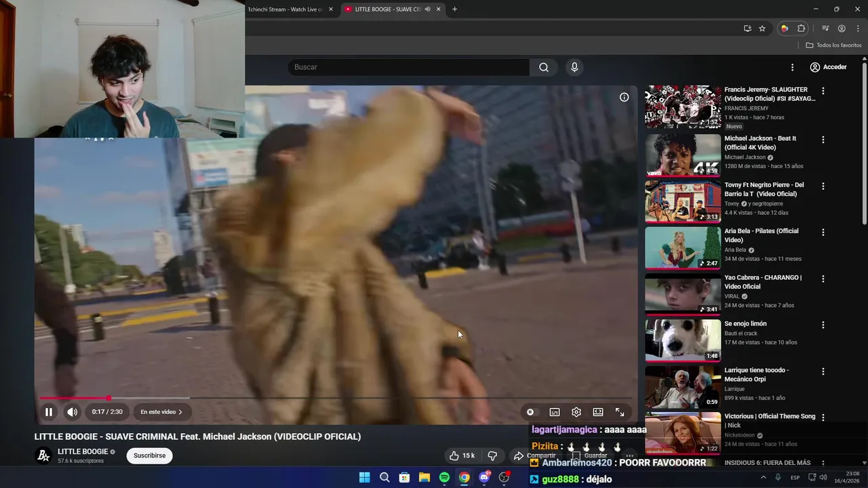
Task: Open the media controls toolbar icon
Action: tap(825, 28)
